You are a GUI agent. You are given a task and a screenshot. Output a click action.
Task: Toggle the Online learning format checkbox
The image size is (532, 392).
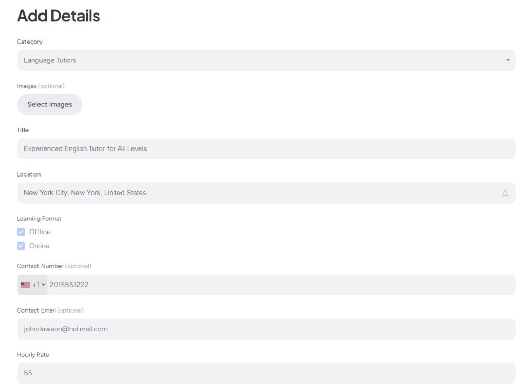pyautogui.click(x=21, y=246)
